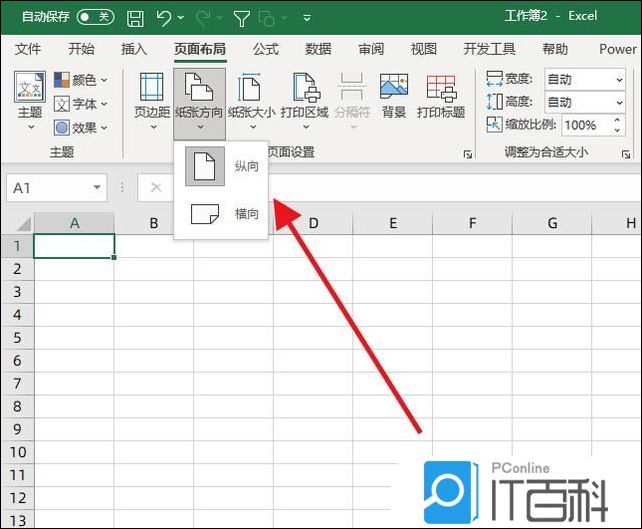Open the Power tab

click(618, 49)
